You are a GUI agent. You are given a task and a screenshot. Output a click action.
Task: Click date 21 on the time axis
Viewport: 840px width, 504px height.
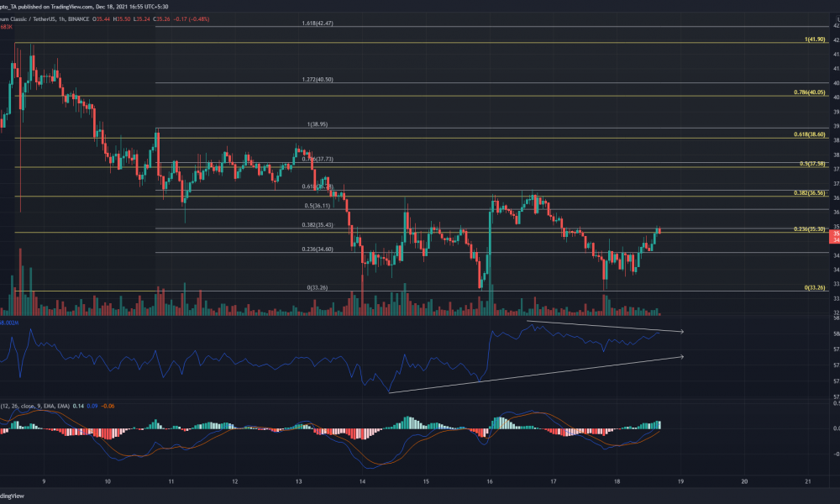[x=808, y=481]
